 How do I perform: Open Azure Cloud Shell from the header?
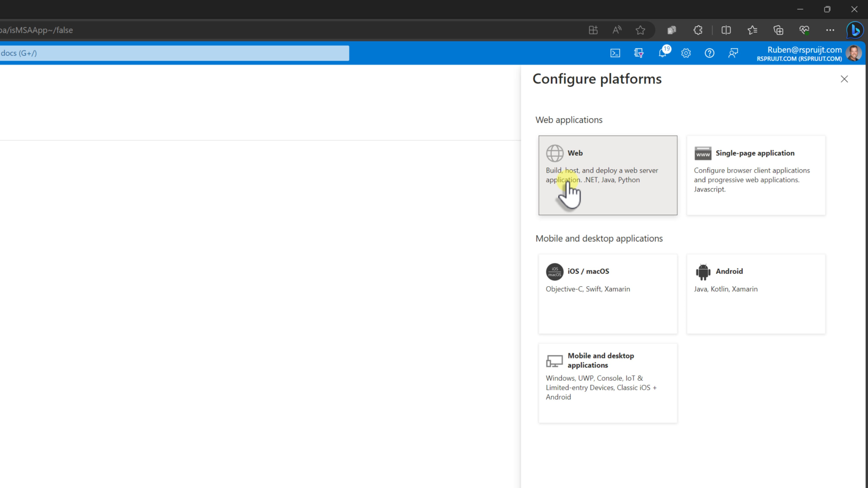point(615,53)
